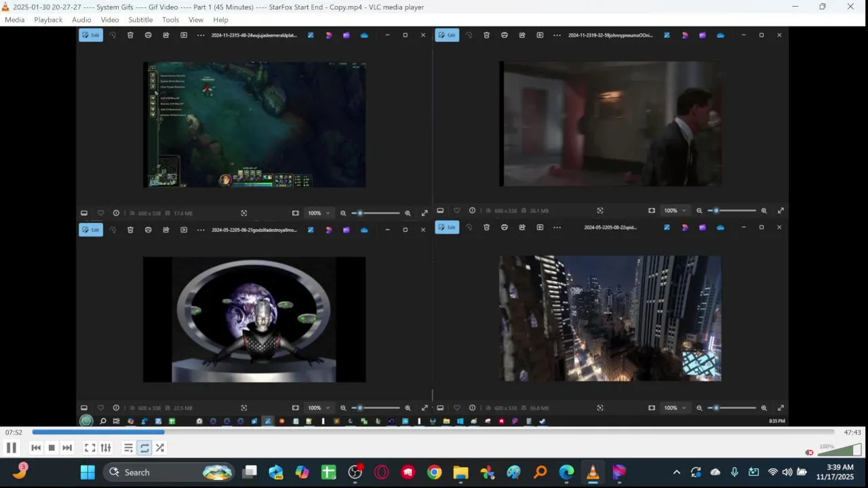The image size is (868, 488).
Task: Favorite the 17.4 MB image with heart
Action: tap(100, 213)
